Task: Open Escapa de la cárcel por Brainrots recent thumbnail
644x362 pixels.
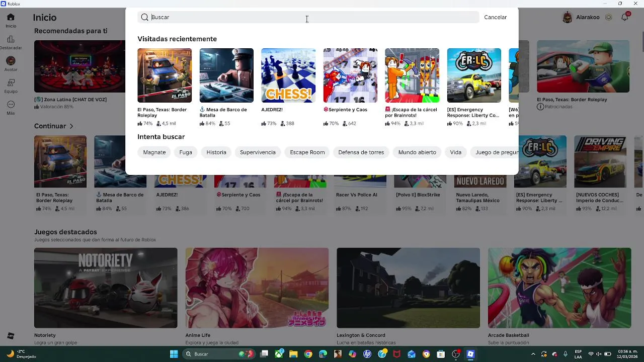Action: [x=412, y=75]
